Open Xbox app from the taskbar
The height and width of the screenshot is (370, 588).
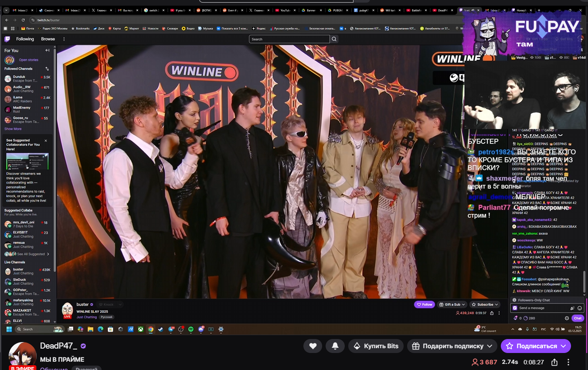pyautogui.click(x=140, y=329)
